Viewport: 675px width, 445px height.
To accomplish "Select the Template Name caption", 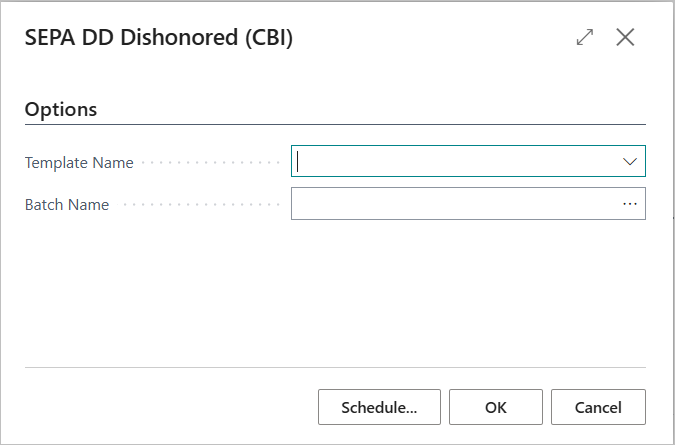I will 79,163.
